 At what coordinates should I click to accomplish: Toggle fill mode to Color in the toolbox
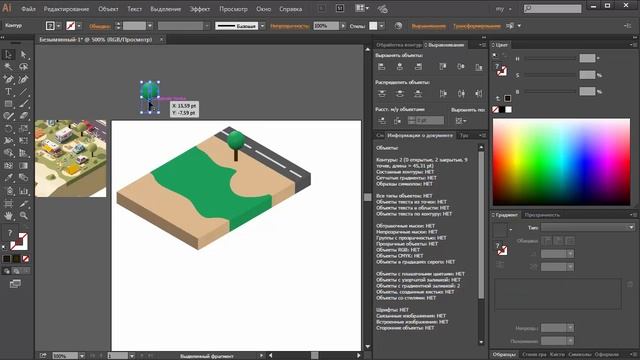coord(7,259)
